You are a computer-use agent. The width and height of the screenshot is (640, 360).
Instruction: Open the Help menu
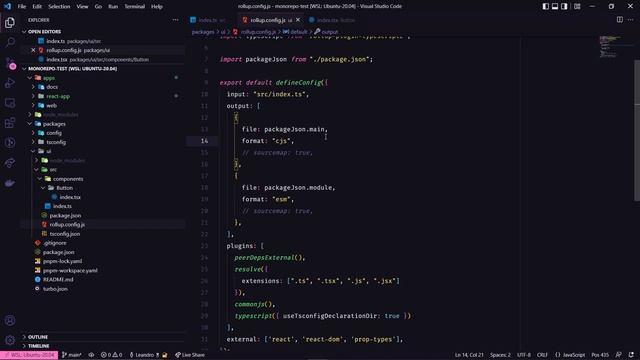click(157, 7)
